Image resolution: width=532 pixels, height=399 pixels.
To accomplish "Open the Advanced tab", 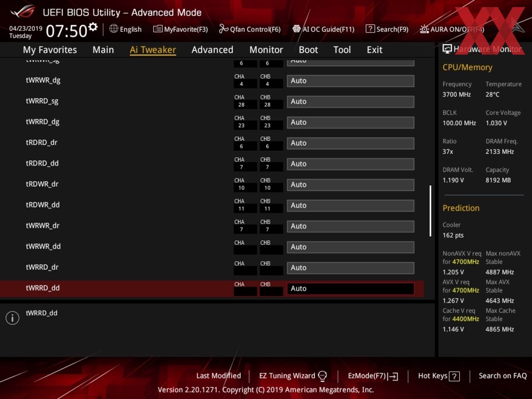I will [212, 50].
